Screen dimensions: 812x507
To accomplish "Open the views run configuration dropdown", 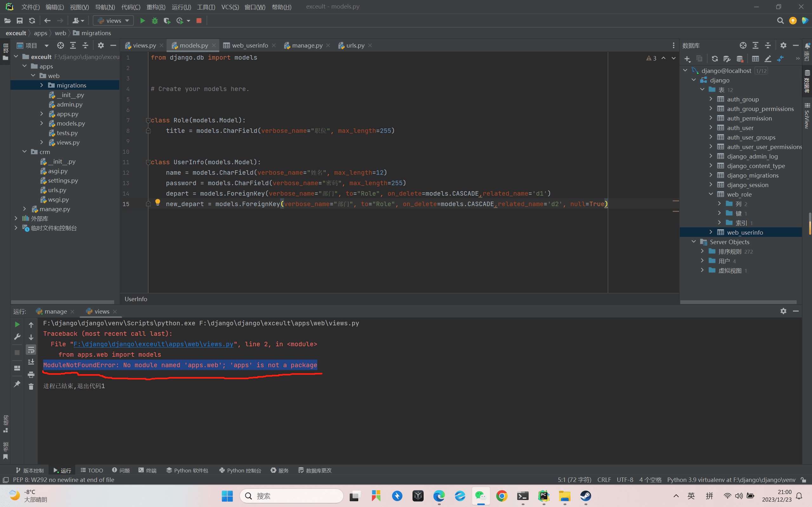I will click(x=113, y=21).
